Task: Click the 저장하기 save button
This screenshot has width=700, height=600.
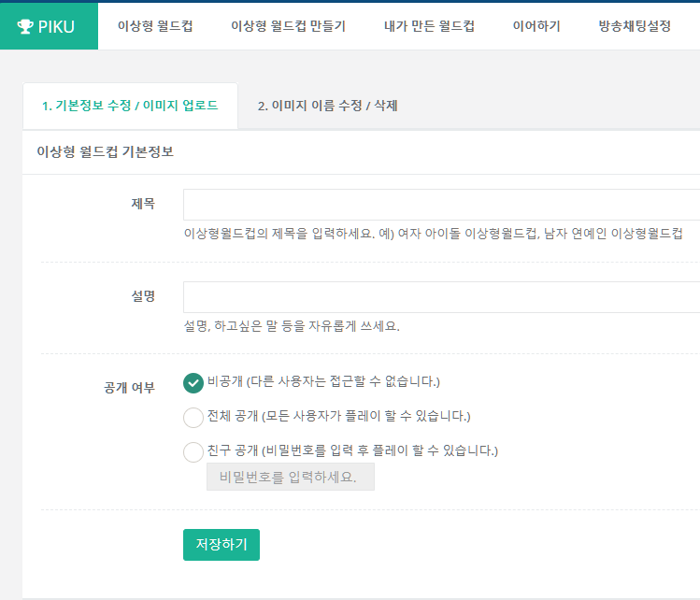Action: 221,545
